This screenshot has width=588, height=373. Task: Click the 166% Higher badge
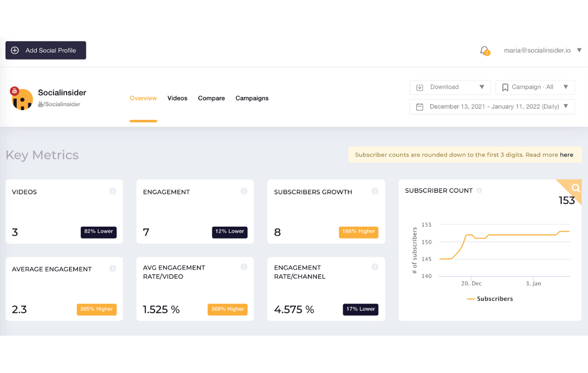pyautogui.click(x=358, y=232)
